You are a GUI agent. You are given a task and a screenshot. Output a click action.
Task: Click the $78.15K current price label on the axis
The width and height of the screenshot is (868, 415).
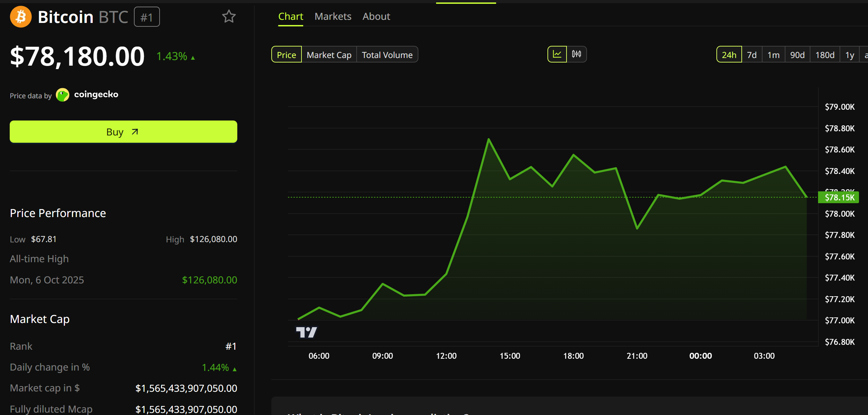coord(839,197)
